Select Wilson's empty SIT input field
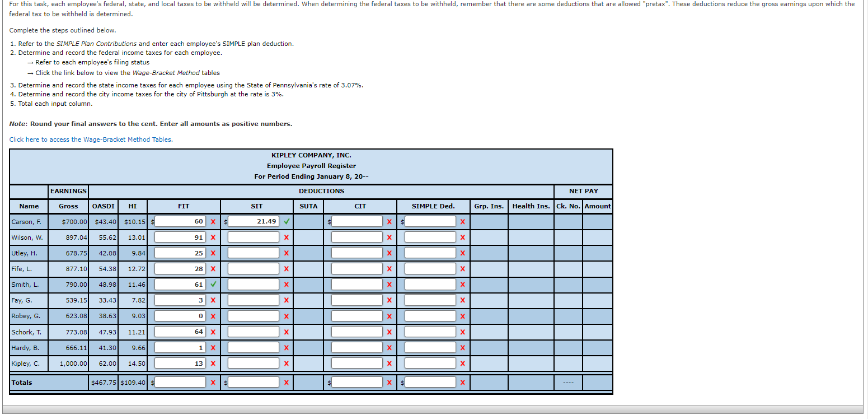Image resolution: width=868 pixels, height=419 pixels. tap(252, 236)
